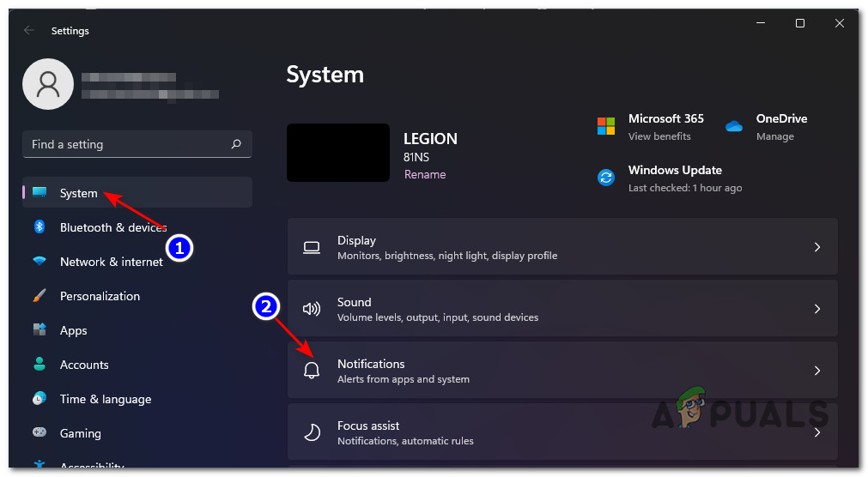This screenshot has width=868, height=477.
Task: Click the System monitor icon in sidebar
Action: click(x=39, y=192)
